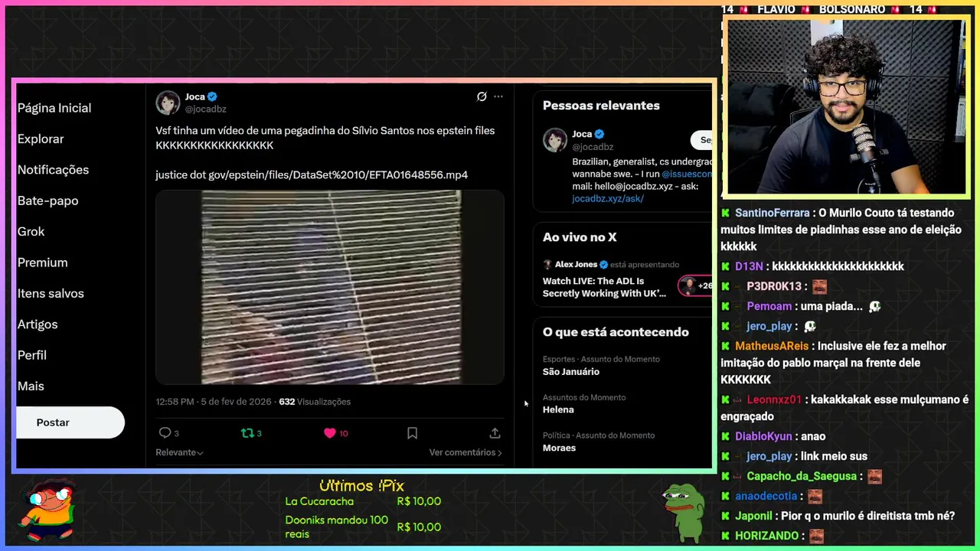Click Dooniks mandou 100 reais entry

(363, 527)
